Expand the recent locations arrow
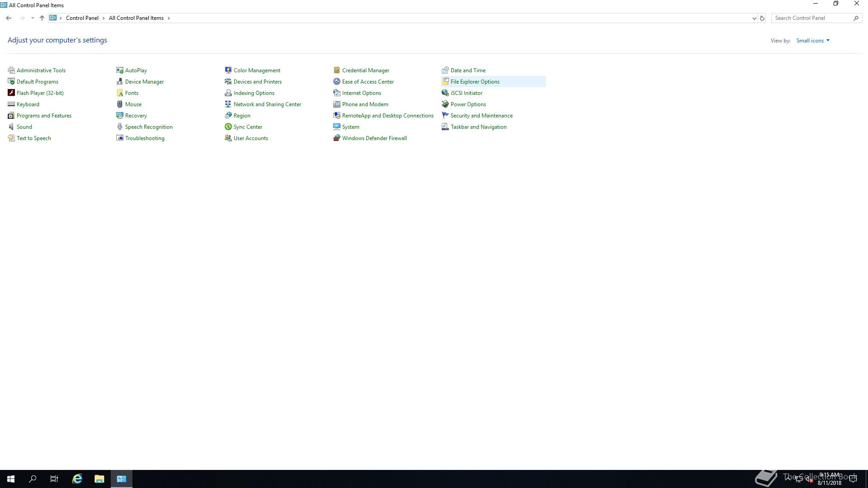Image resolution: width=868 pixels, height=488 pixels. [x=33, y=18]
